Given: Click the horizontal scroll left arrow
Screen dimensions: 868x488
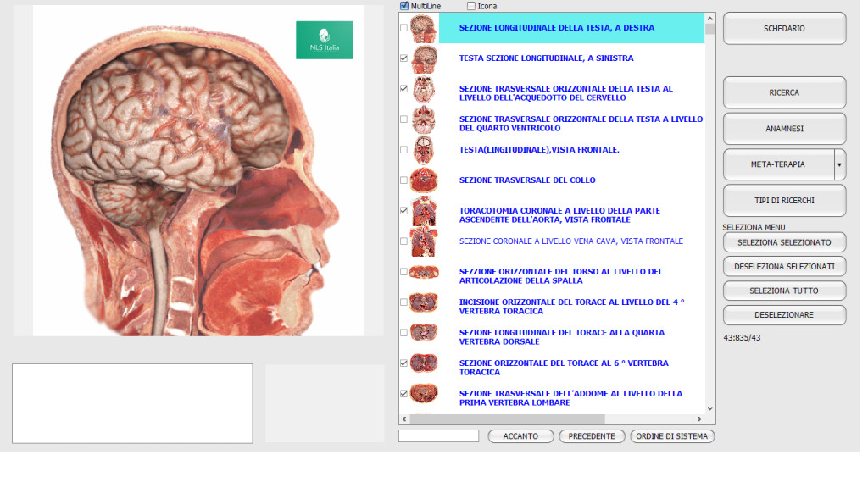Looking at the screenshot, I should click(404, 419).
